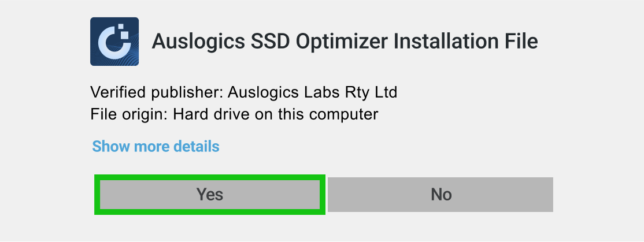Click the Auslogics SSD Optimizer app icon
The image size is (644, 242).
tap(114, 42)
